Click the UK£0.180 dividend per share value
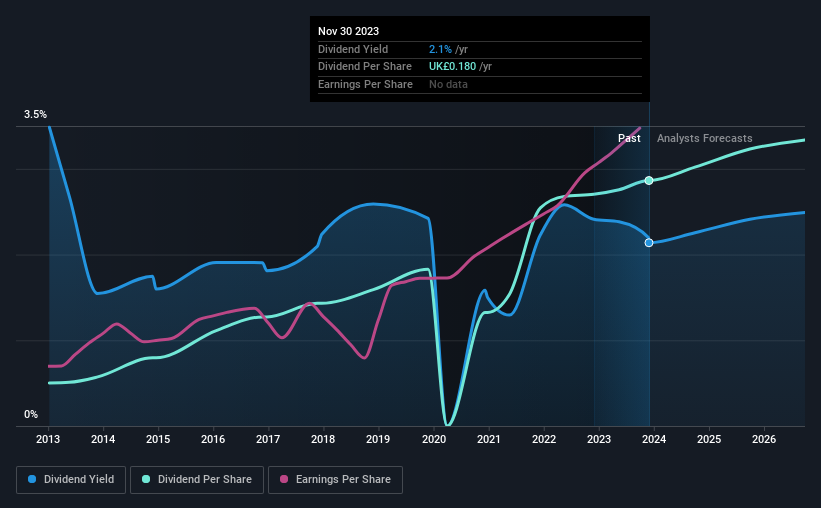Image resolution: width=821 pixels, height=508 pixels. [452, 67]
